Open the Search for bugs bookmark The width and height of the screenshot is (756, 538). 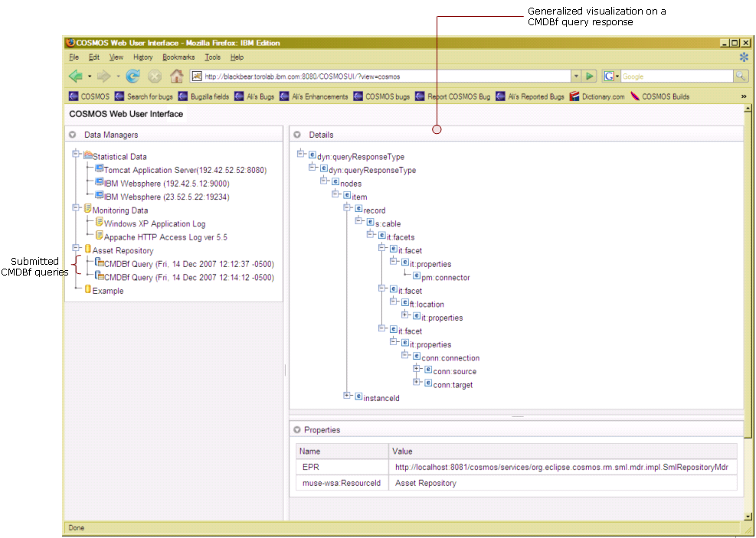point(144,96)
